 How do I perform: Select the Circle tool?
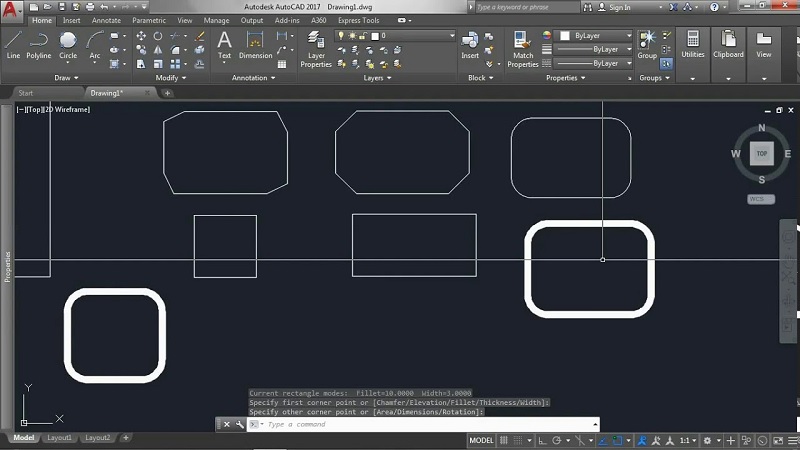coord(68,45)
